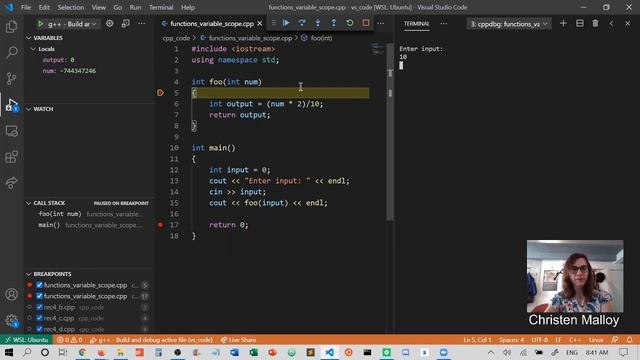Open the Selection menu
Viewport: 640px width, 360px height.
(x=71, y=7)
